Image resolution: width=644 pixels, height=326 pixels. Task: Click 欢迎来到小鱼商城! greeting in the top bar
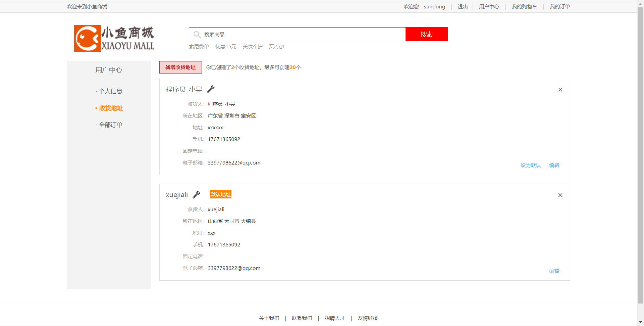point(88,6)
